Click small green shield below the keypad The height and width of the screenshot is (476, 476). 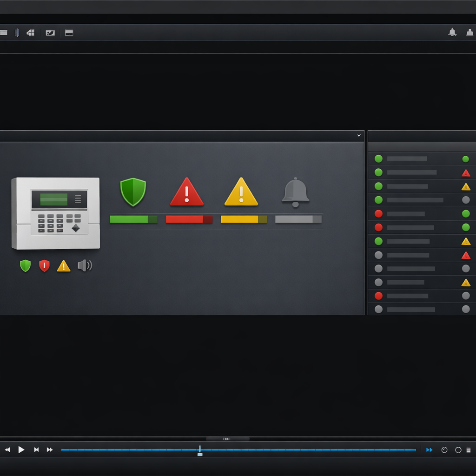tap(25, 266)
